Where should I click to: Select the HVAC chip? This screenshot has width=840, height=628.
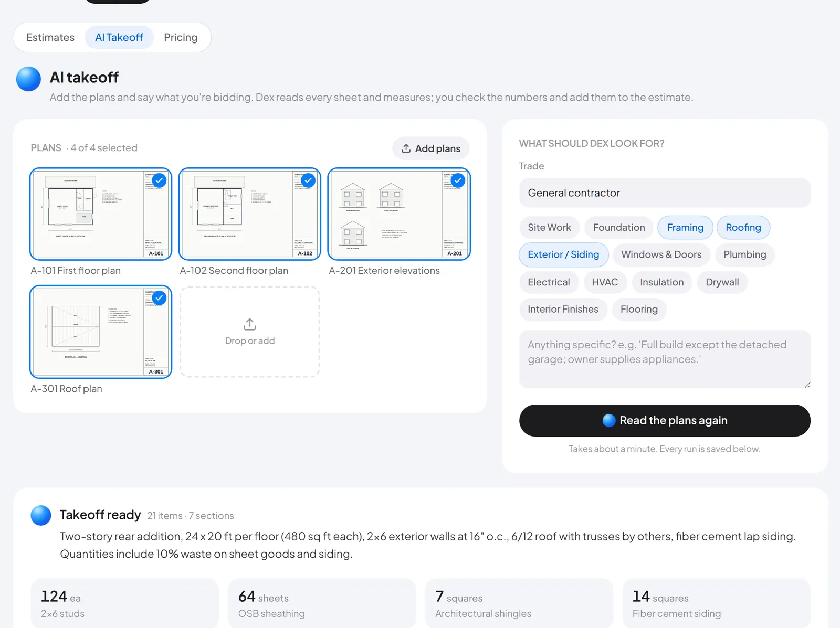point(605,282)
